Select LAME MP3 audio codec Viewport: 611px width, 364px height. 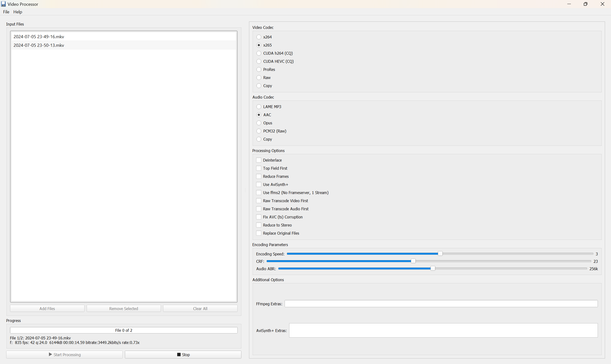coord(259,107)
